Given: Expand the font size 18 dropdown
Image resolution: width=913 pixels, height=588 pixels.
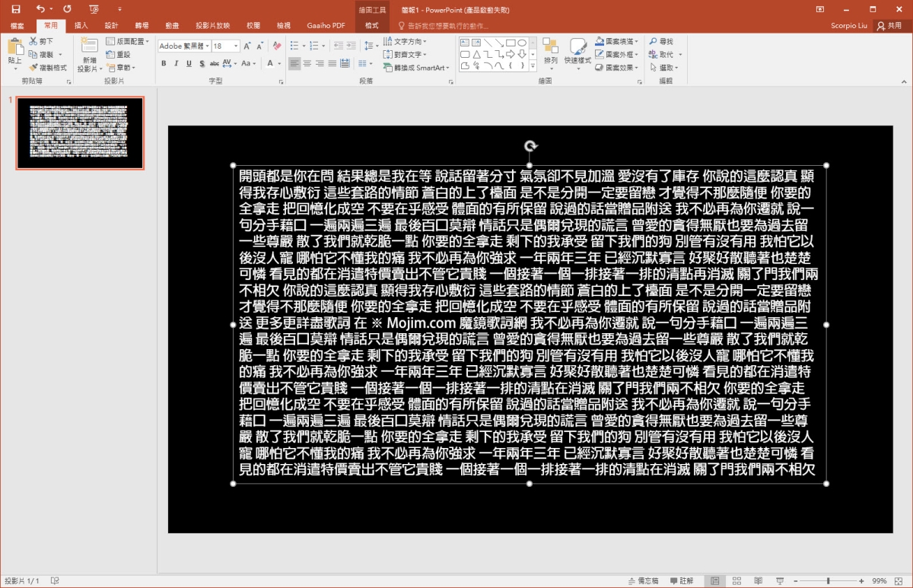Looking at the screenshot, I should tap(236, 46).
